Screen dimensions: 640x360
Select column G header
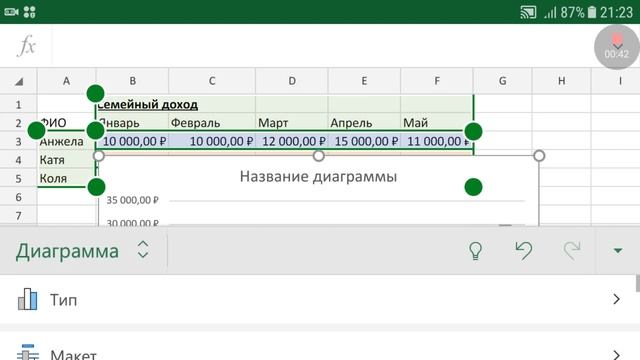coord(502,81)
